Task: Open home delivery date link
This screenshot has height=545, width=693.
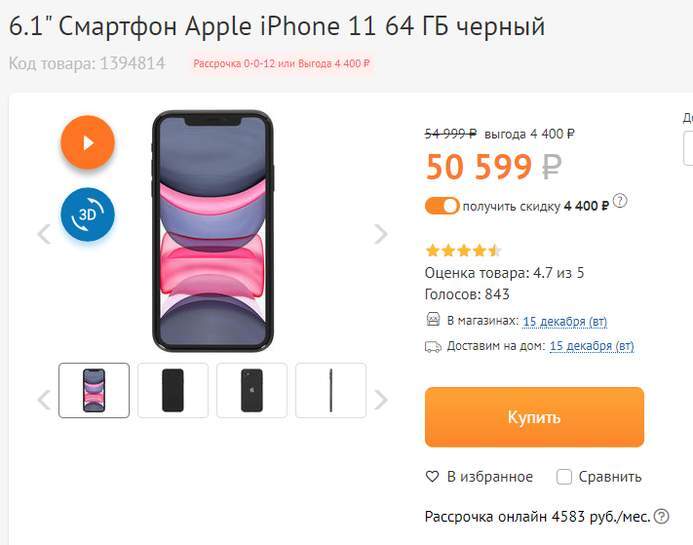Action: click(592, 346)
